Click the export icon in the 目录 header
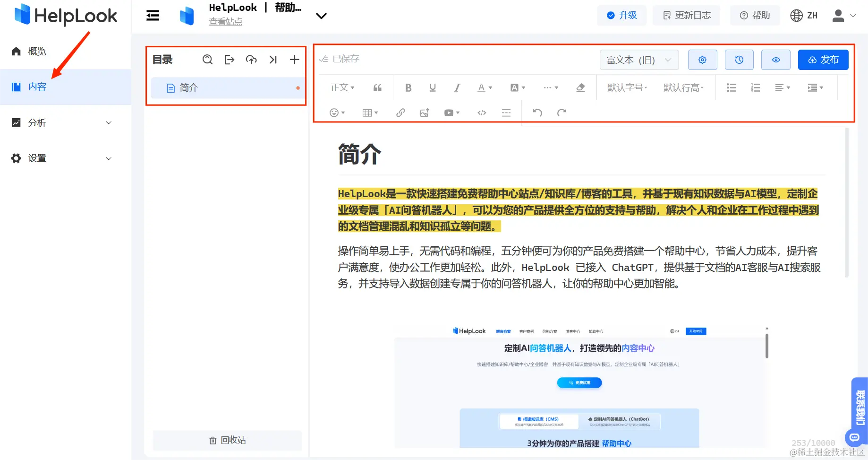868x460 pixels. tap(230, 60)
